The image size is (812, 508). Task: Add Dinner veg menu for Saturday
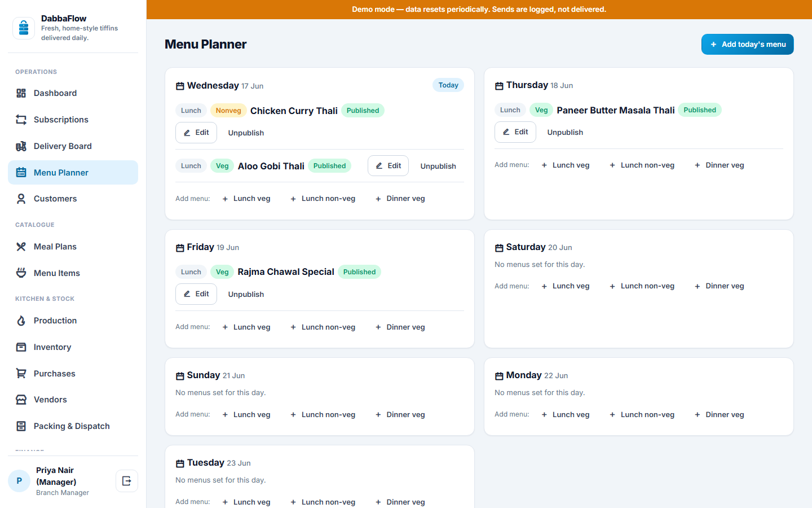[719, 286]
